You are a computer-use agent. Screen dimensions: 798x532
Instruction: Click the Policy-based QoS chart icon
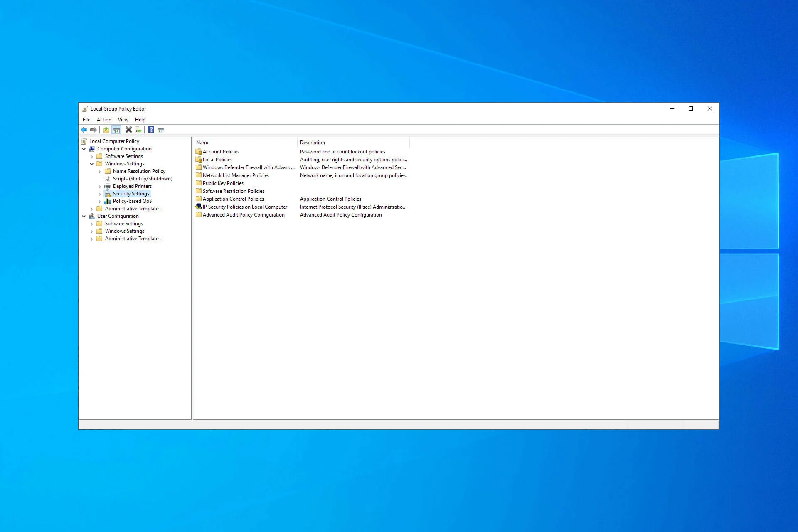tap(108, 201)
